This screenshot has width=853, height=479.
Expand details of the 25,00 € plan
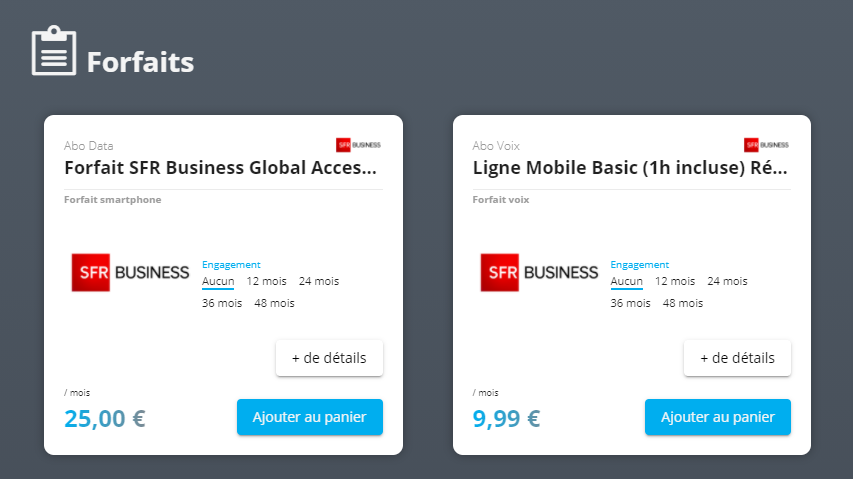point(329,358)
